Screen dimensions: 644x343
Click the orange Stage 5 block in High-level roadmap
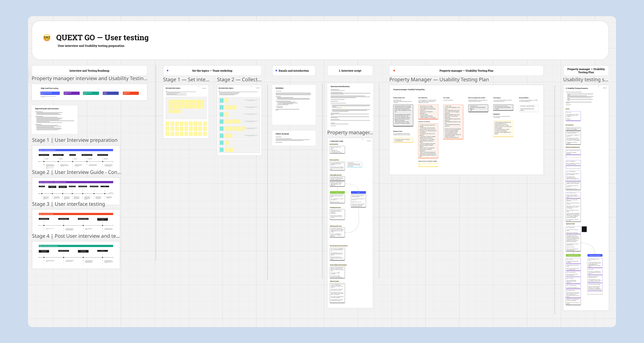[131, 93]
